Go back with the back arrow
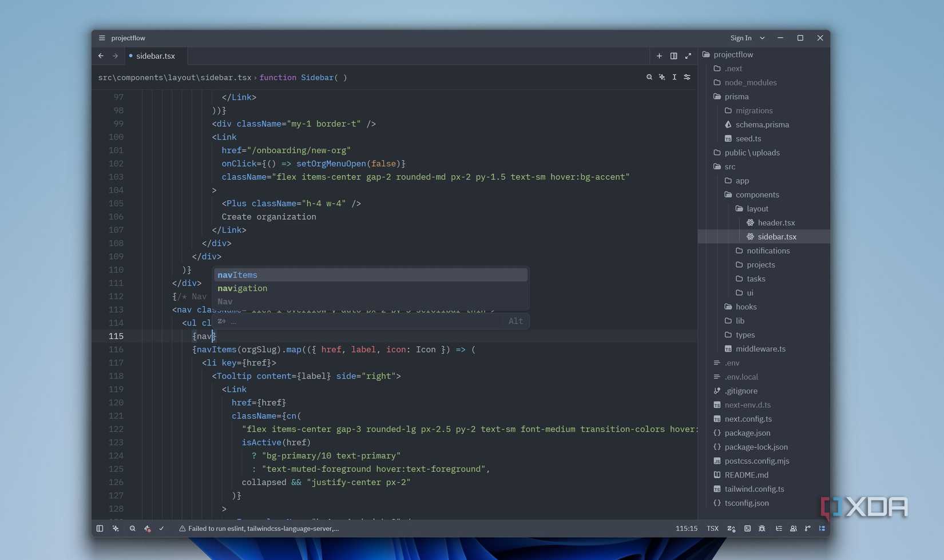 101,56
